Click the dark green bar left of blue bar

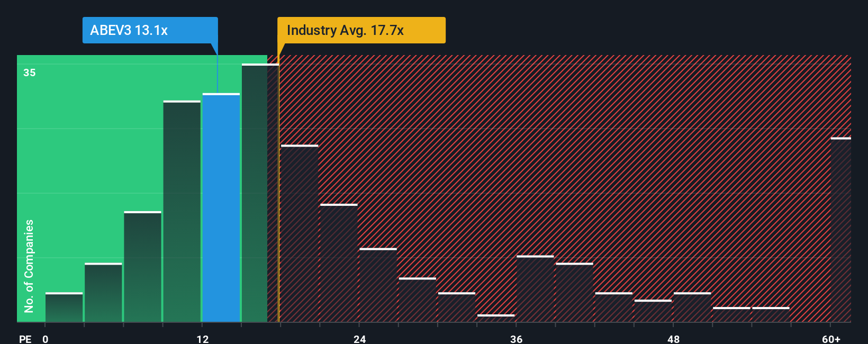coord(182,211)
